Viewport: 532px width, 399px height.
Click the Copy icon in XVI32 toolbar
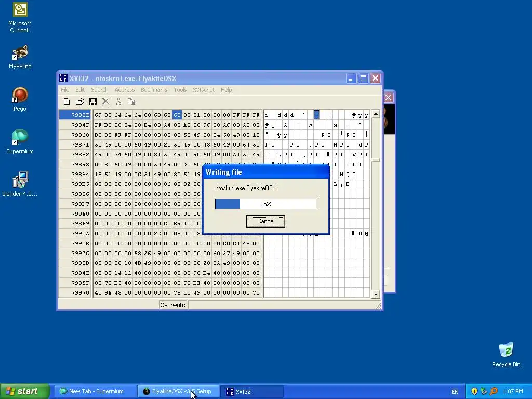(x=131, y=101)
